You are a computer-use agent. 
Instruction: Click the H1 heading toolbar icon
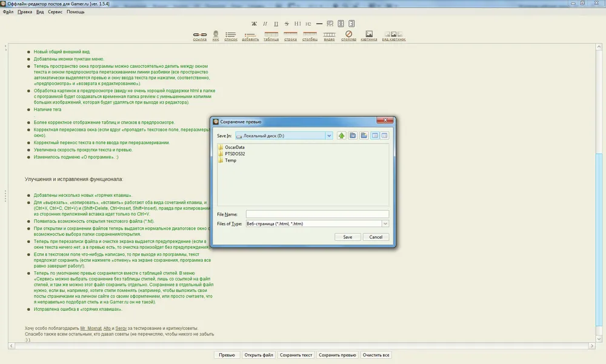point(298,24)
